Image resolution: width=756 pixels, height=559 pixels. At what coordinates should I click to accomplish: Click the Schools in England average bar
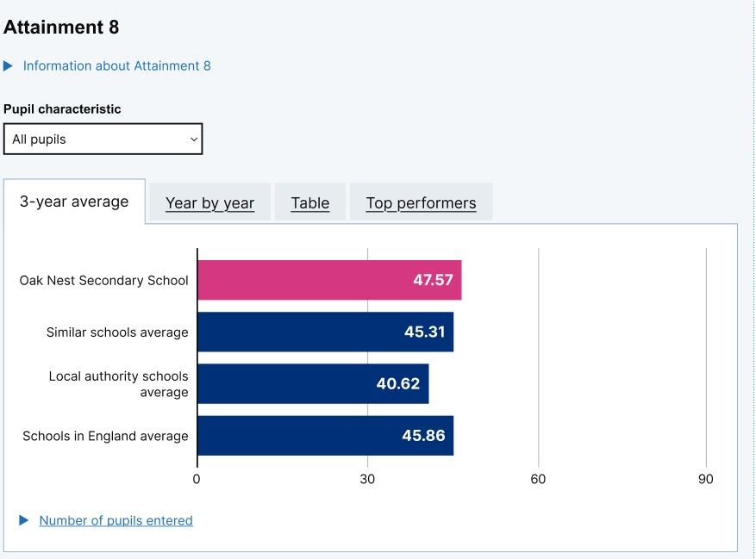click(x=323, y=436)
